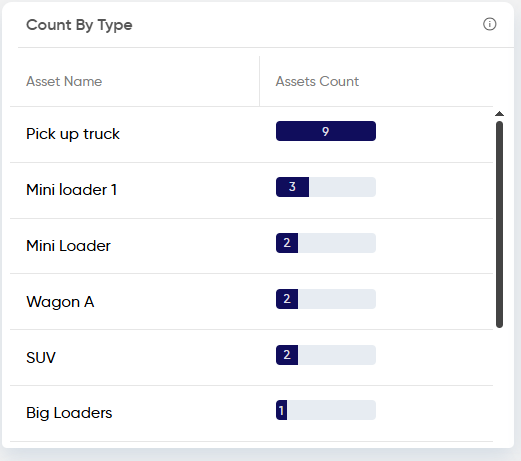Select the Wagon A row
The height and width of the screenshot is (461, 521).
(x=251, y=302)
